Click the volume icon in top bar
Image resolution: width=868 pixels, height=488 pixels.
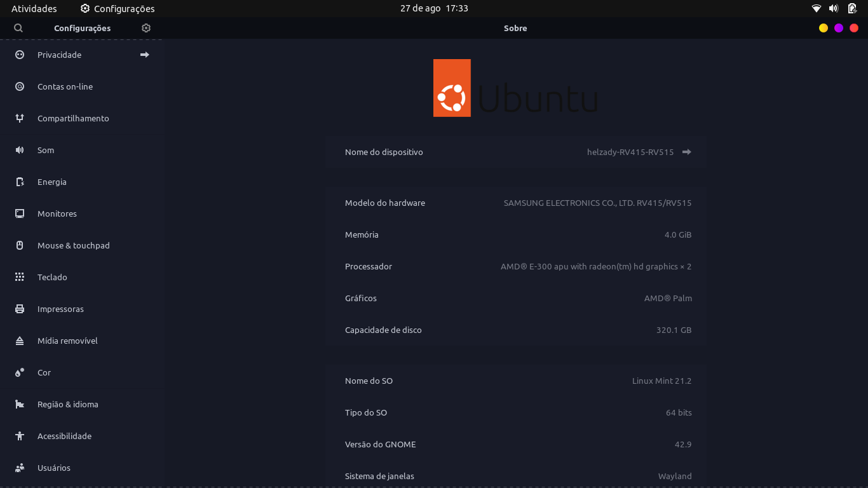click(834, 9)
